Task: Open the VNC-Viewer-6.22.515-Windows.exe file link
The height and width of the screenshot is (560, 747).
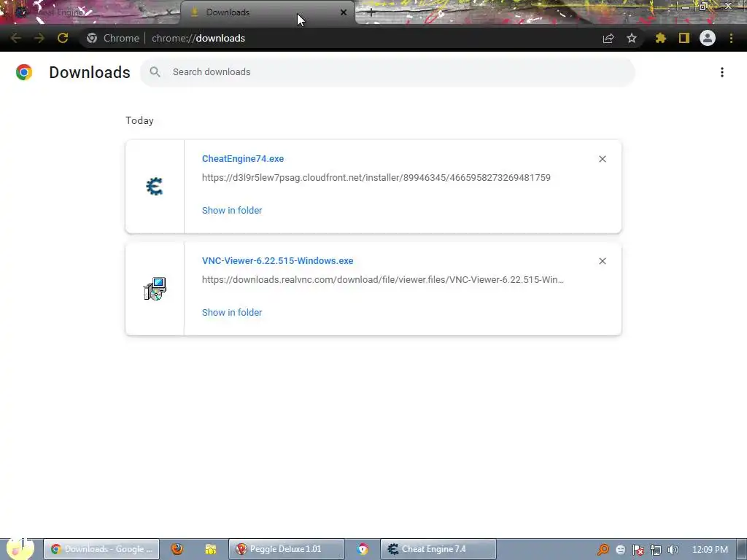Action: click(x=278, y=260)
